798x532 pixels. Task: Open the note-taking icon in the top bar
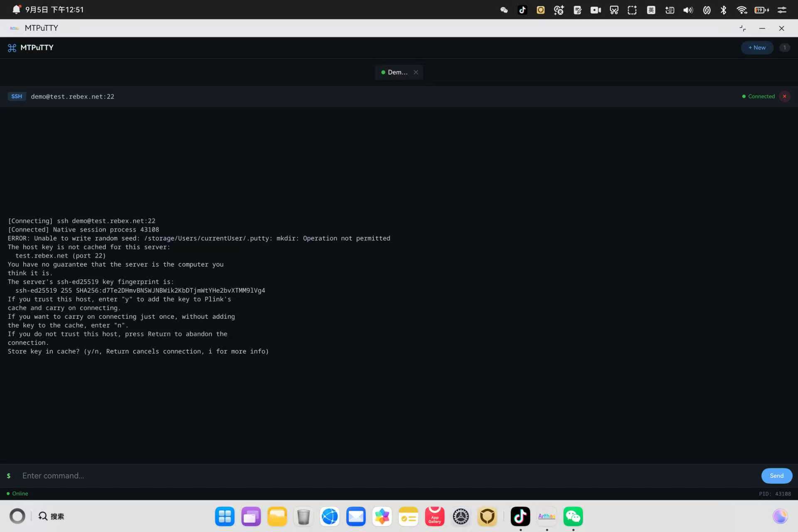pyautogui.click(x=577, y=10)
